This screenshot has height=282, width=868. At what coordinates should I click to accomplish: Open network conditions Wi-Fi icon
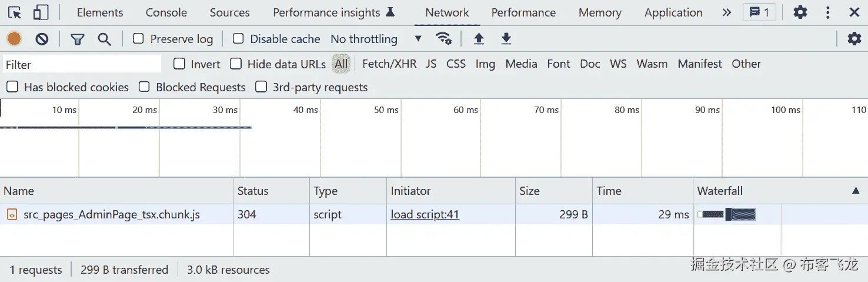(x=443, y=39)
